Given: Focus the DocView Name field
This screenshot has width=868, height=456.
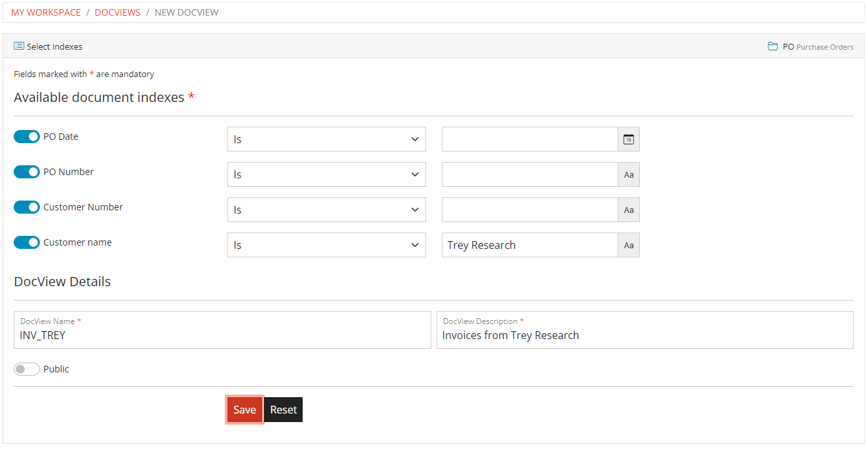Looking at the screenshot, I should coord(222,335).
